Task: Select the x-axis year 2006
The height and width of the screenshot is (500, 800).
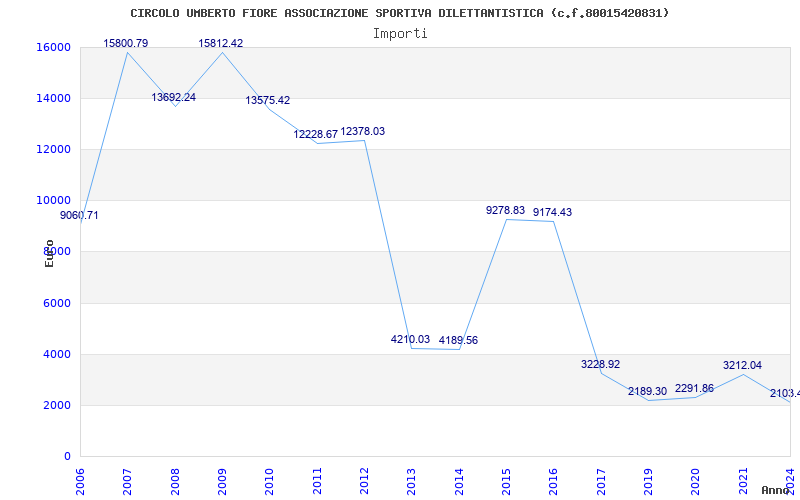Action: click(x=80, y=481)
